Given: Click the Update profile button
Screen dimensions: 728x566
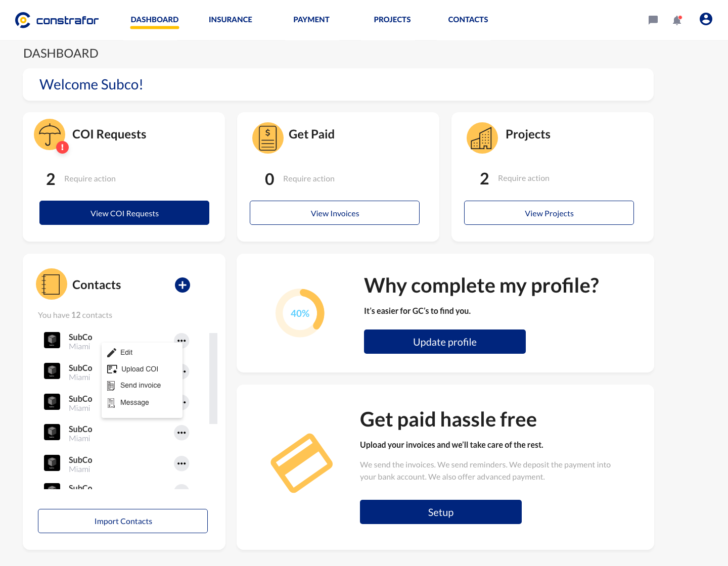Looking at the screenshot, I should (x=445, y=342).
